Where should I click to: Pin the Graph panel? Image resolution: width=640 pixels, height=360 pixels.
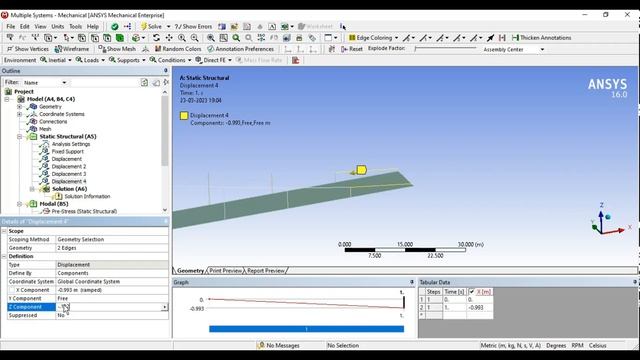tap(411, 282)
